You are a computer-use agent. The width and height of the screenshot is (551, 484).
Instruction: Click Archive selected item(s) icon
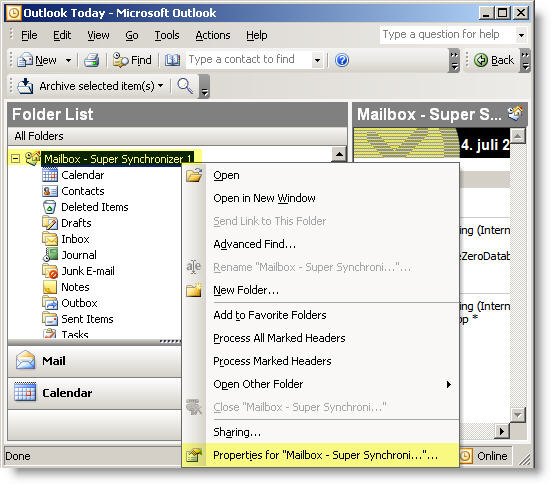[x=25, y=86]
